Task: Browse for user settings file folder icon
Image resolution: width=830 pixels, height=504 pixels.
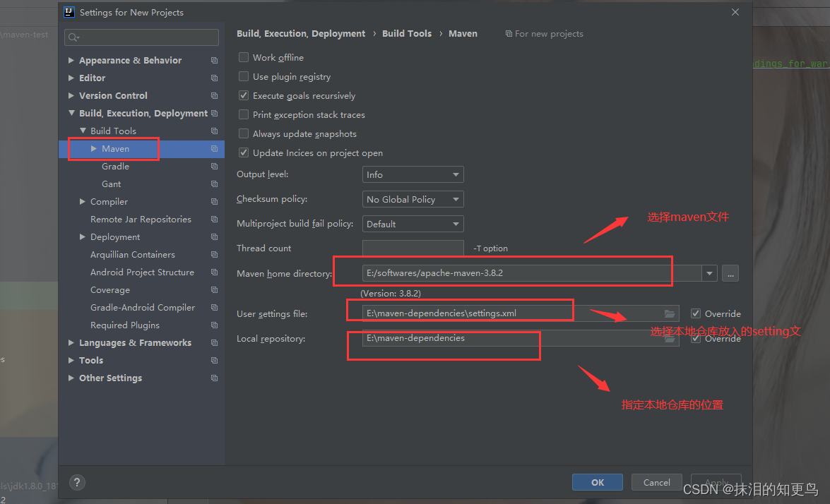Action: 670,313
